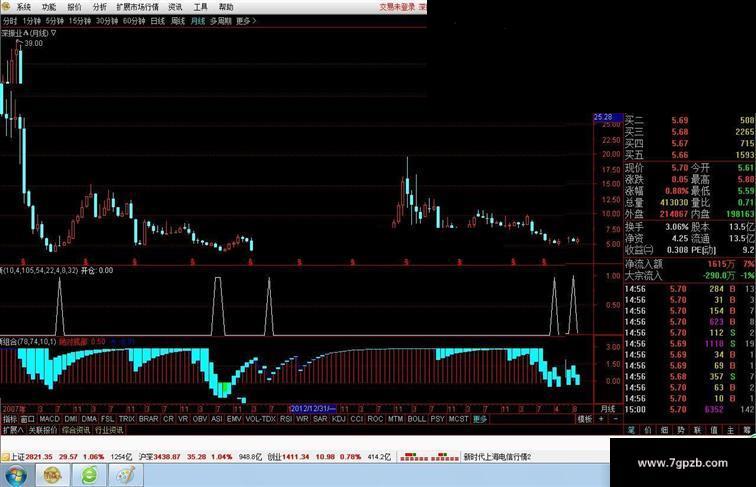The width and height of the screenshot is (756, 487).
Task: Select the 势 tab in quote panel
Action: 681,430
